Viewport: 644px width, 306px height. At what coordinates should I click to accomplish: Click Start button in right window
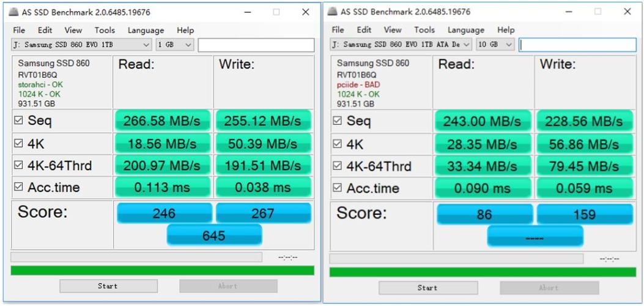click(428, 288)
